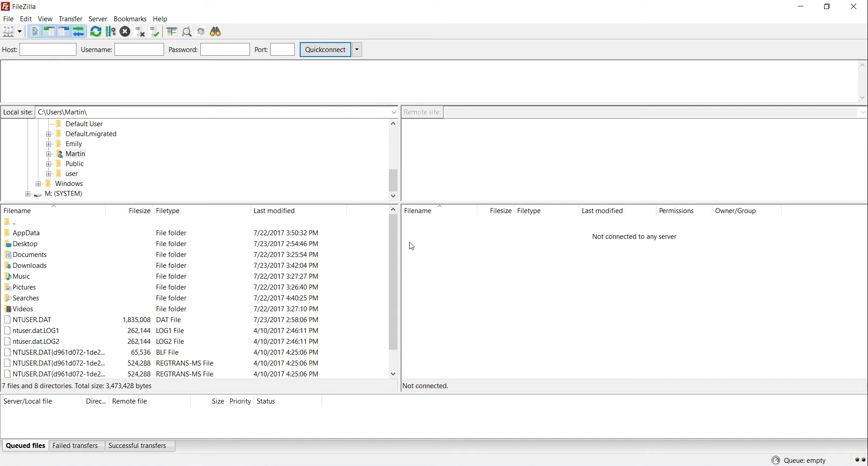The height and width of the screenshot is (466, 868).
Task: Open the Site Manager icon
Action: [9, 32]
